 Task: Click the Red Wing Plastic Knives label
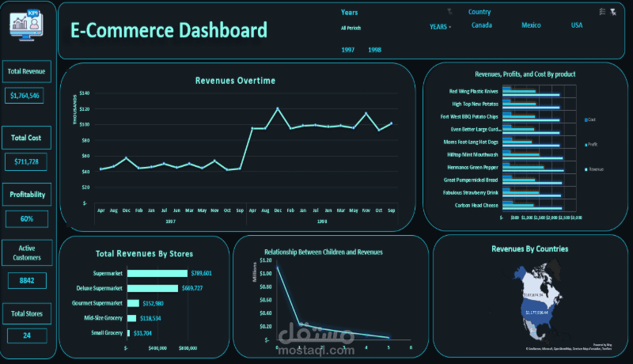click(473, 92)
